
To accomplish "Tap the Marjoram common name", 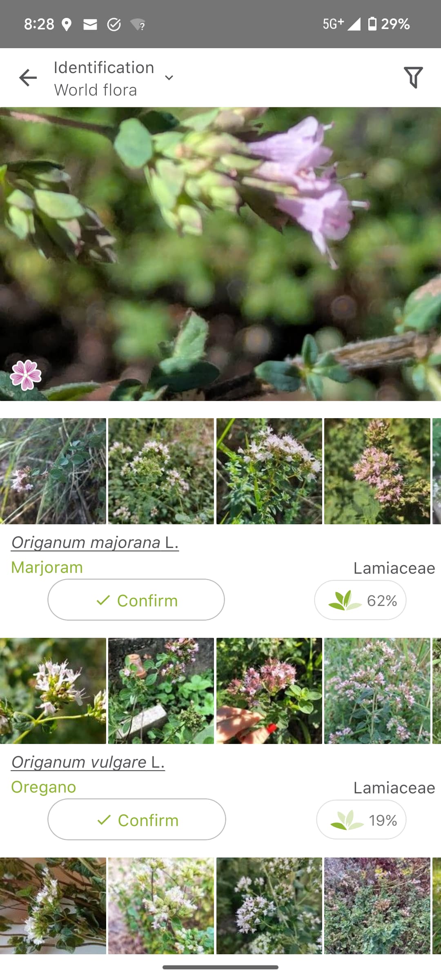I will pos(47,568).
